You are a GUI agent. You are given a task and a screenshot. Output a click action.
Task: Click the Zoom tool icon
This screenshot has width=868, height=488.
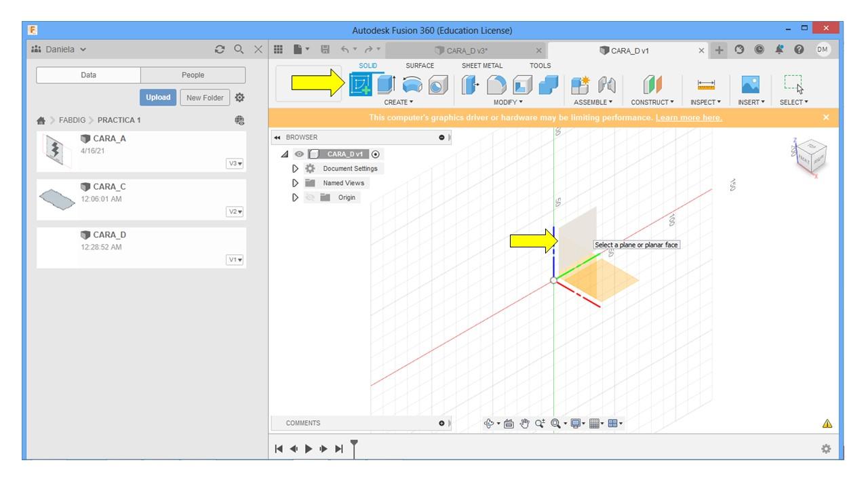click(x=539, y=424)
